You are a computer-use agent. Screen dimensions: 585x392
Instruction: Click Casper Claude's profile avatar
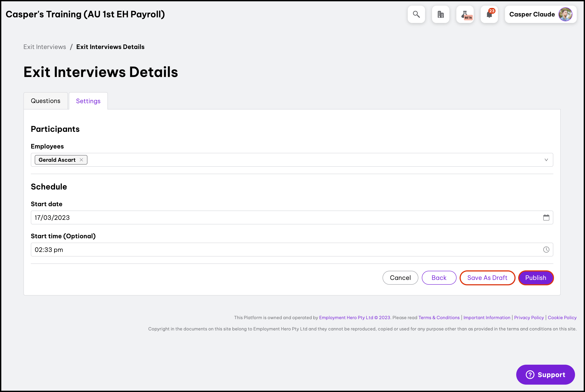(x=565, y=15)
